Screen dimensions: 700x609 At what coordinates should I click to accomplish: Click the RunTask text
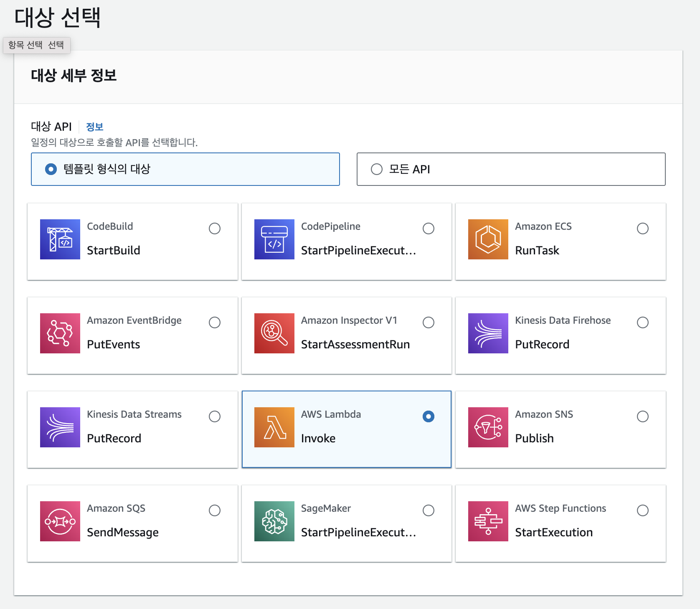[x=537, y=250]
